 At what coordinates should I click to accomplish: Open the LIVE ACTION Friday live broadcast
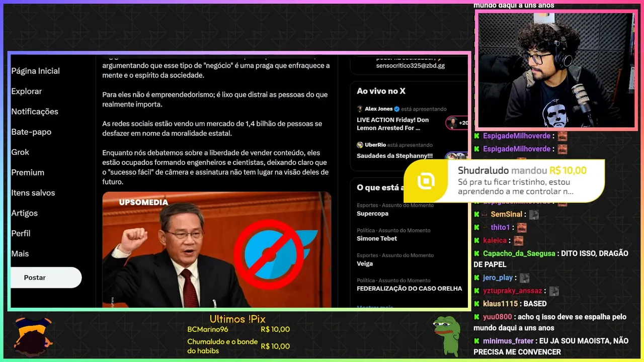392,124
